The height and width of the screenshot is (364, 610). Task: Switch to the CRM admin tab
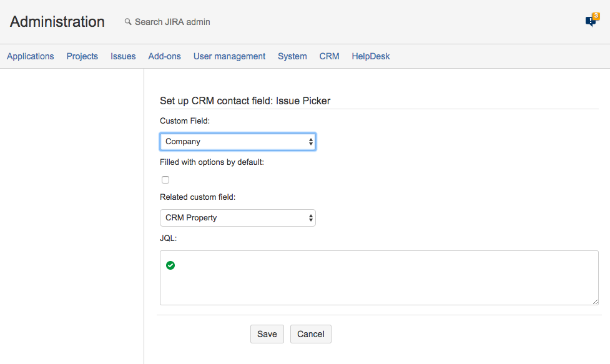click(329, 56)
